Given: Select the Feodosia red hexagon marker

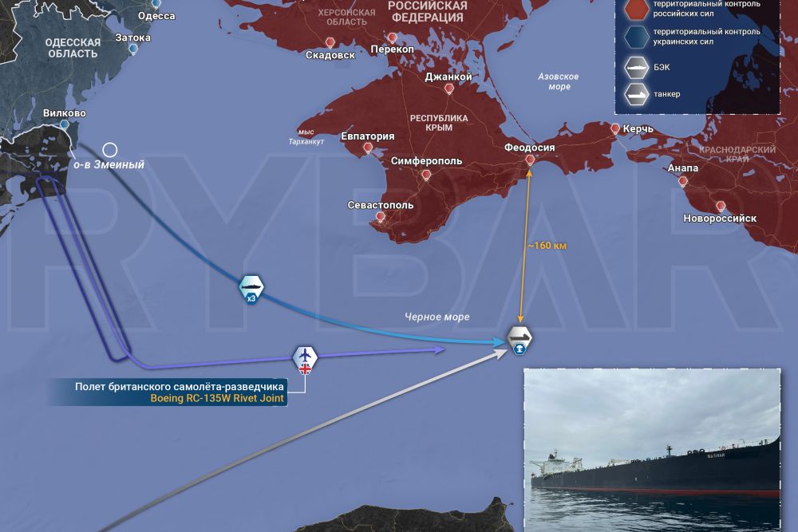Looking at the screenshot, I should 530,161.
